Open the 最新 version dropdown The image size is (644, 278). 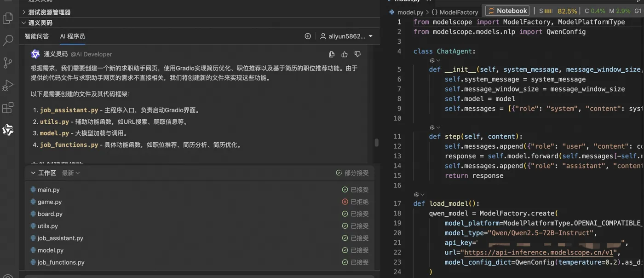(x=71, y=173)
